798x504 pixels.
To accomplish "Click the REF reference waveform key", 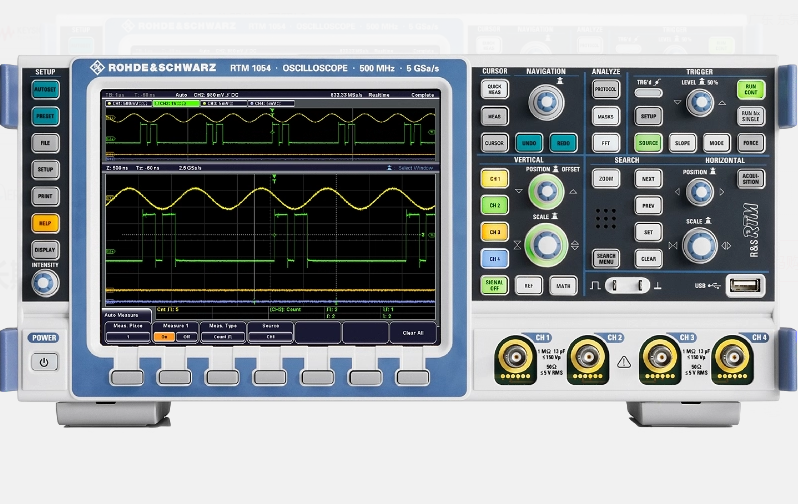I will 529,286.
